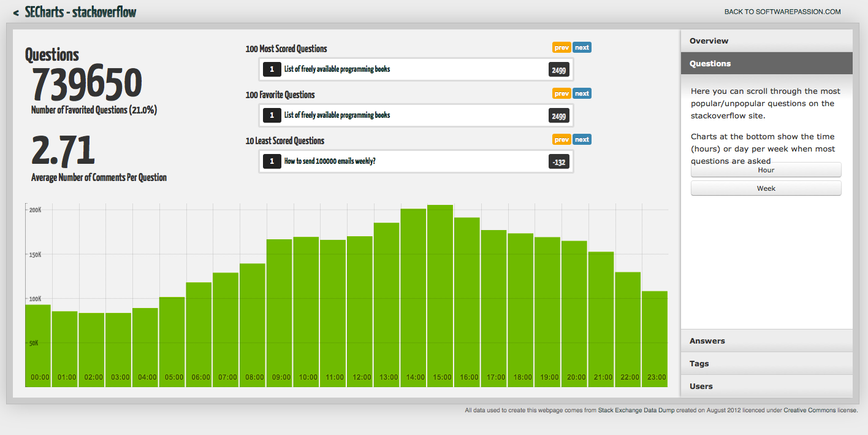Expand the Users section
The height and width of the screenshot is (435, 868).
pos(766,386)
